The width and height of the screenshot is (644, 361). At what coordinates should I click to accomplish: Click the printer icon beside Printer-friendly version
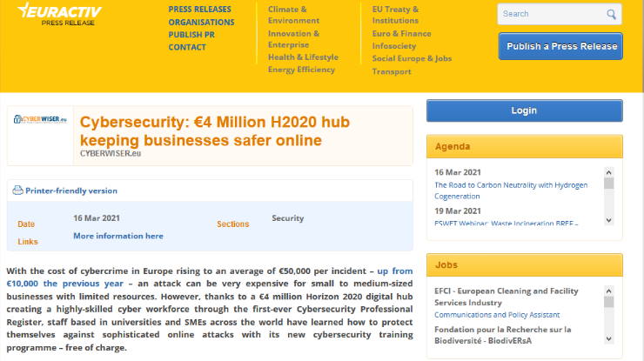pos(17,191)
